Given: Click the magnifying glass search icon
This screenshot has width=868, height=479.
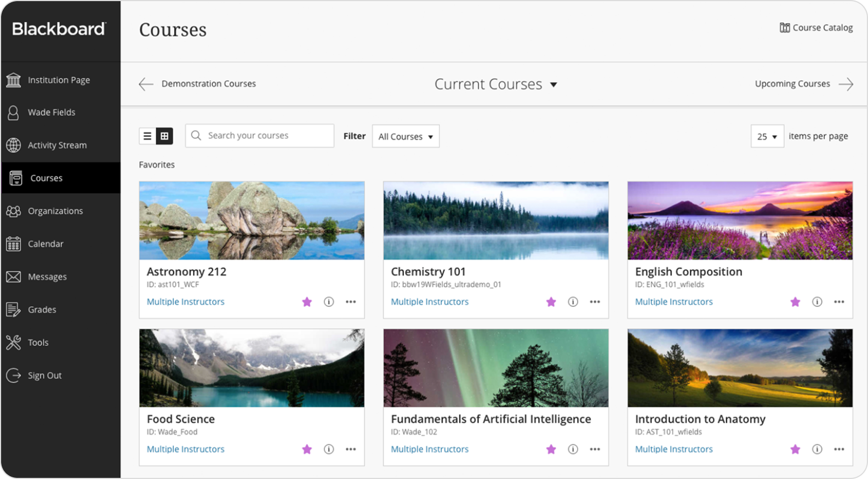Looking at the screenshot, I should coord(196,135).
